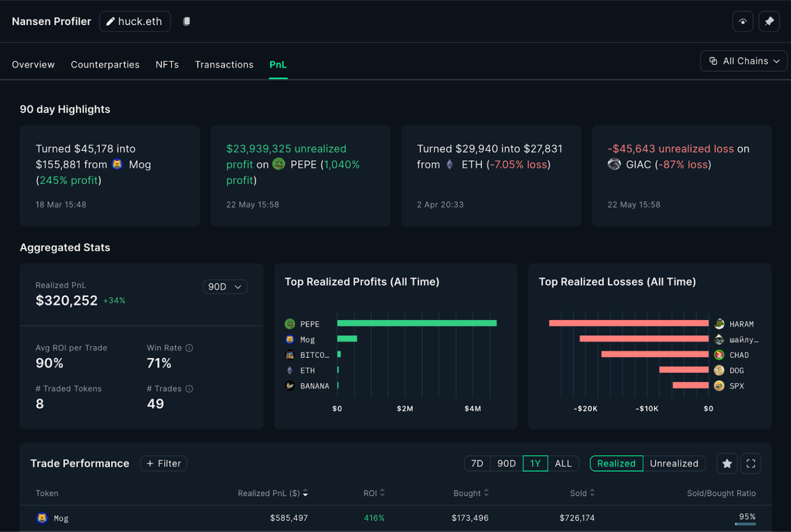
Task: Click DOG token icon in losses chart
Action: (719, 370)
